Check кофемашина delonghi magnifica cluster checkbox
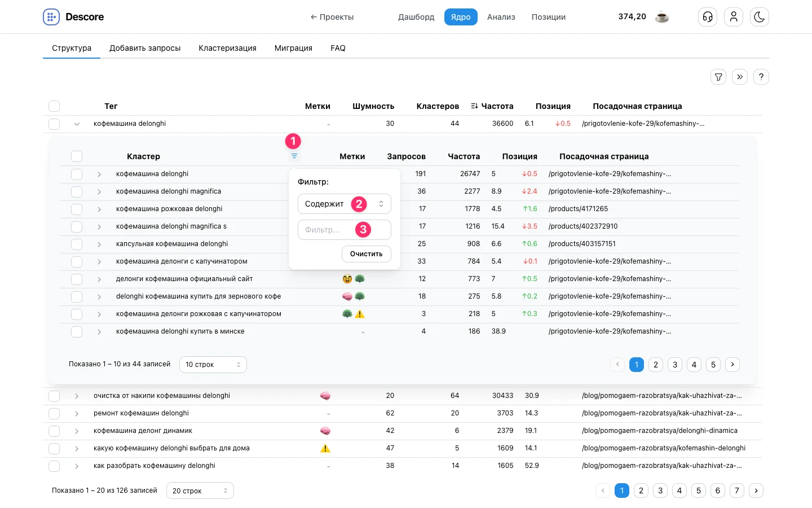Image resolution: width=812 pixels, height=508 pixels. tap(77, 191)
